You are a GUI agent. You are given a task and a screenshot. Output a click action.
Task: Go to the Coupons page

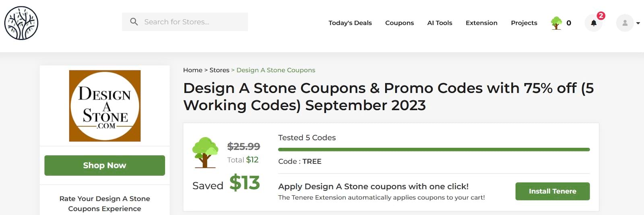point(399,23)
